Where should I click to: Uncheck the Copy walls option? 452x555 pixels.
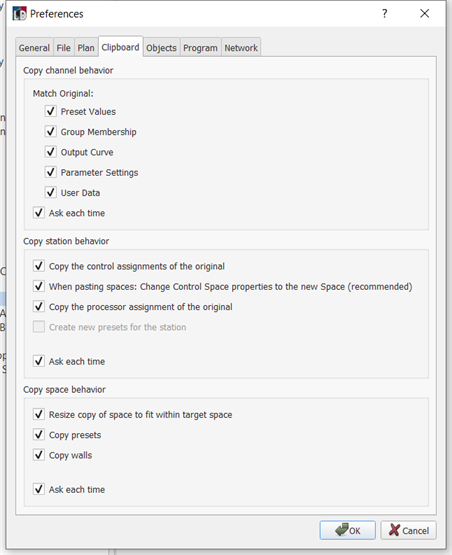tap(39, 455)
